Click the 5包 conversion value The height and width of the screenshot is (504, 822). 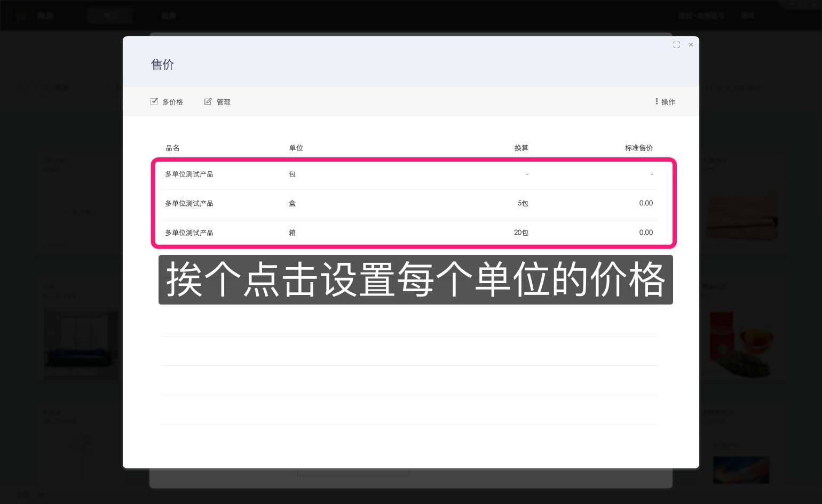pyautogui.click(x=523, y=203)
